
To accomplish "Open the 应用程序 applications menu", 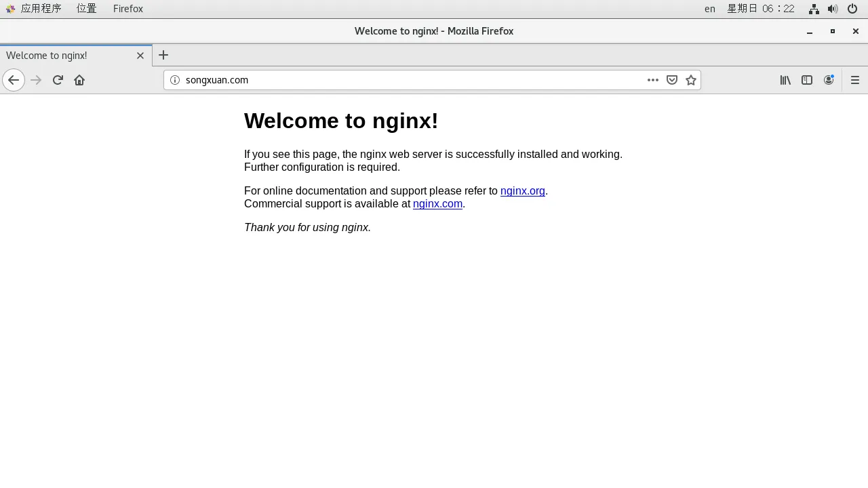I will 34,9.
